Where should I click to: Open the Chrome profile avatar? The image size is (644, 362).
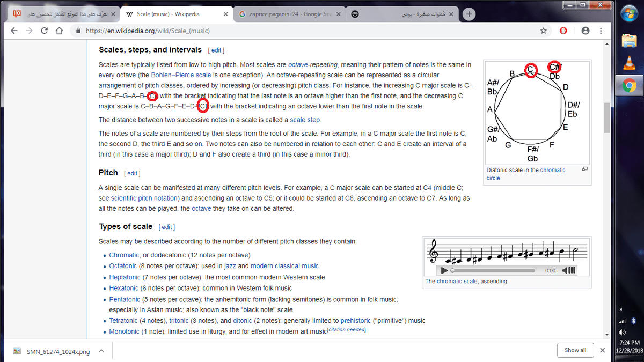pyautogui.click(x=586, y=31)
